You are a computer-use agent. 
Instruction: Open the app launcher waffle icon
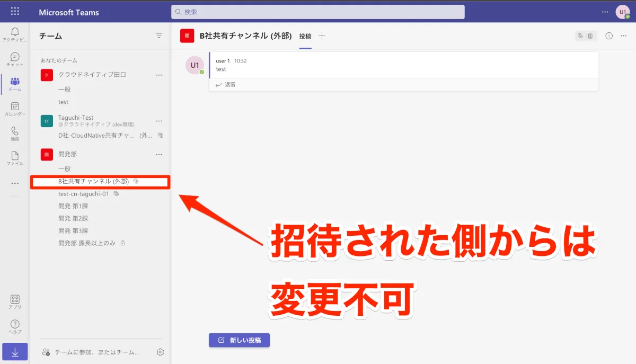pos(15,12)
